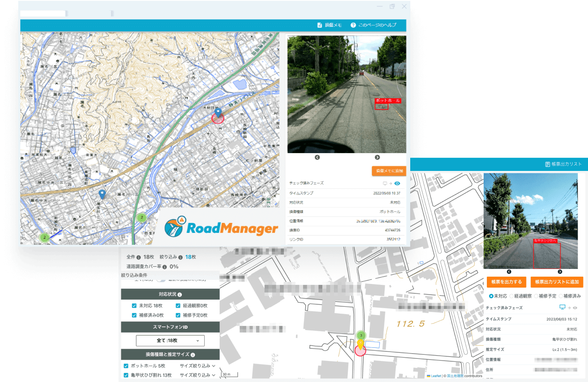Click スマートフォンID section header

point(170,327)
